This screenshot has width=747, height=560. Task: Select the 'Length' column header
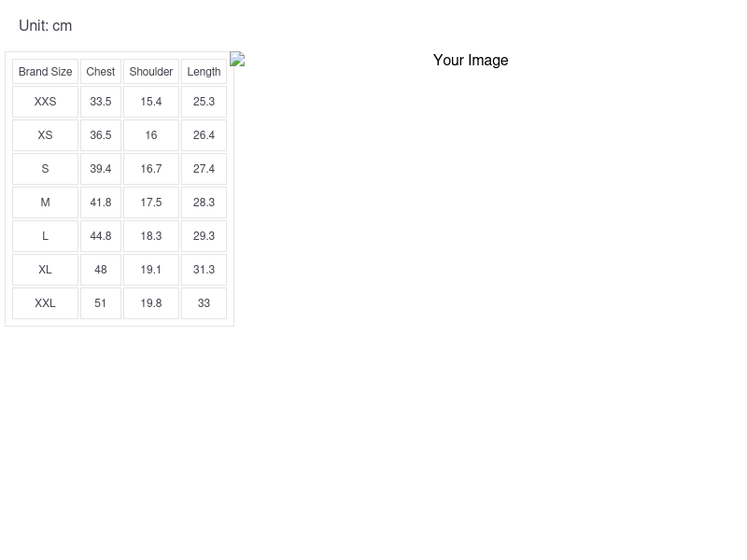pyautogui.click(x=204, y=72)
